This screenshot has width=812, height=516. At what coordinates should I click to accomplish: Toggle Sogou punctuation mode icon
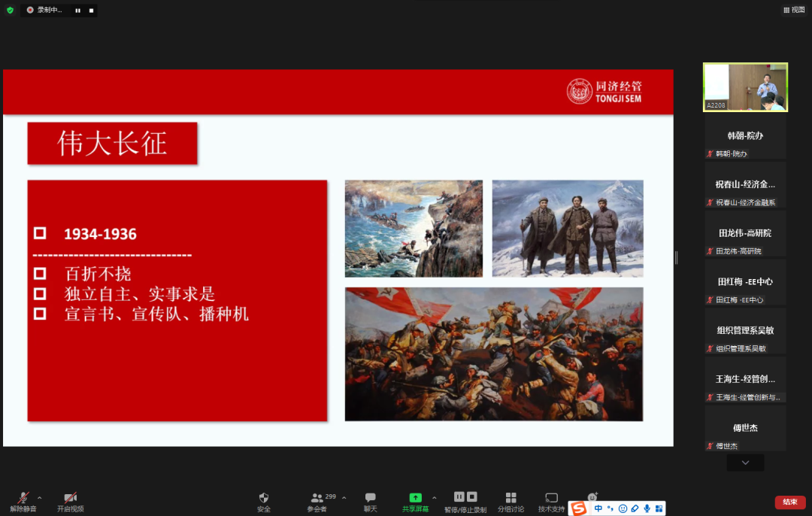(x=611, y=508)
